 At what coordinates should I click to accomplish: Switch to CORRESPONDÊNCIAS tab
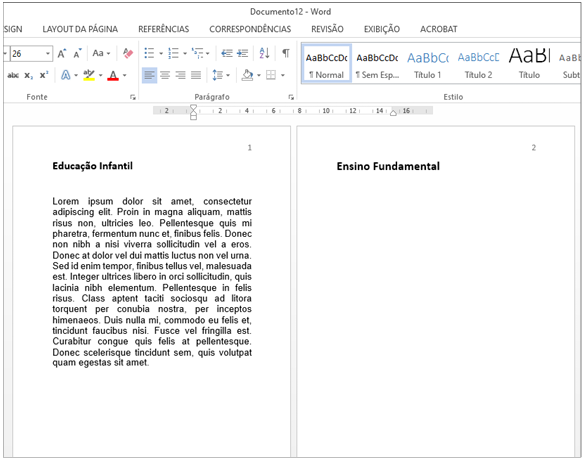pyautogui.click(x=250, y=29)
